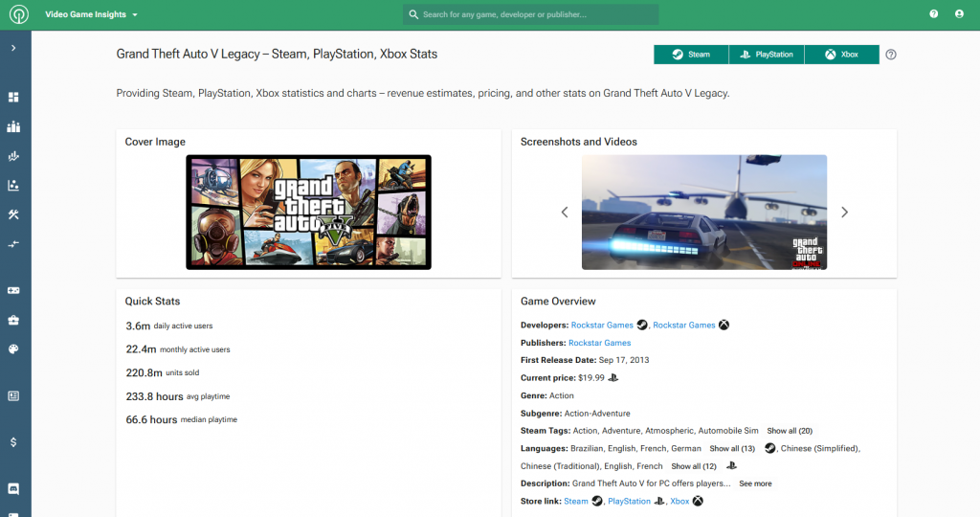Open the dollar sign pricing icon in sidebar
The width and height of the screenshot is (980, 517).
coord(13,442)
